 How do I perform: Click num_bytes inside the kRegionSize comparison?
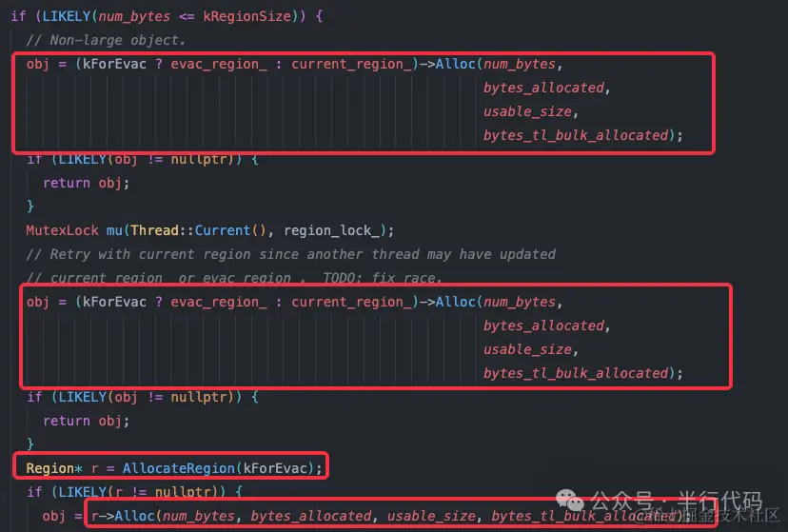[134, 16]
